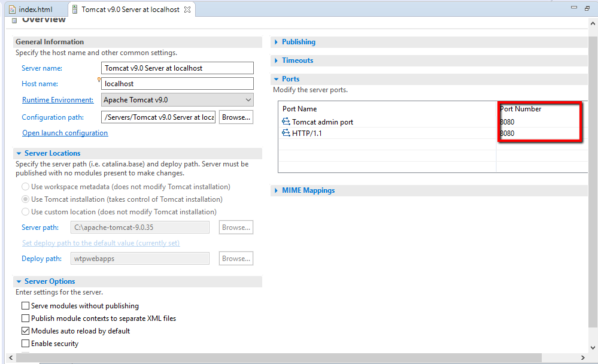The width and height of the screenshot is (598, 364).
Task: Open the Runtime Environment dropdown
Action: [x=177, y=100]
